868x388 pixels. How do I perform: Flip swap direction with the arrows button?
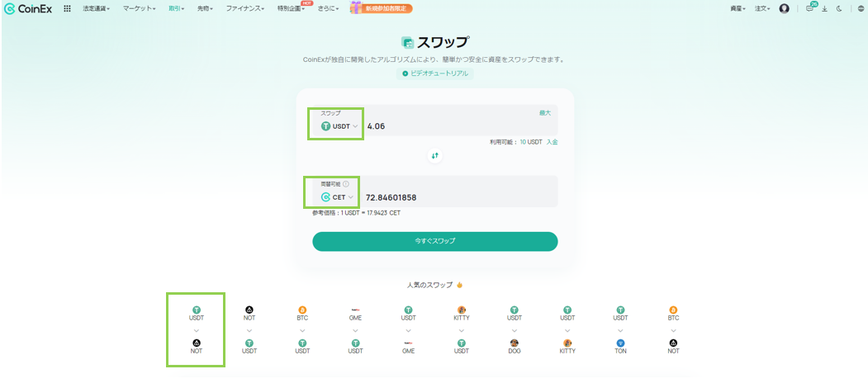435,156
